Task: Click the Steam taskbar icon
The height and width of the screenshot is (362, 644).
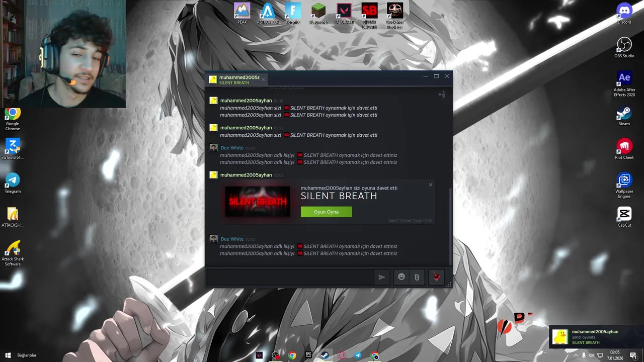Action: tap(325, 355)
